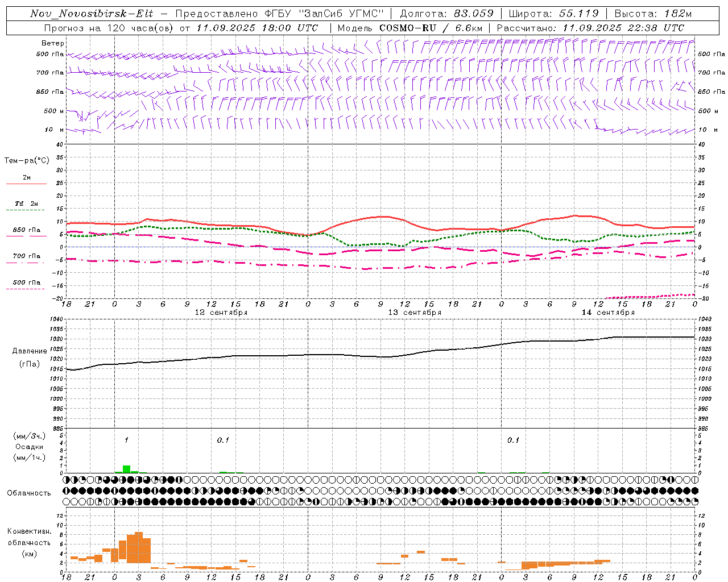Click the Ветер panel label
This screenshot has height=582, width=728.
click(x=52, y=43)
